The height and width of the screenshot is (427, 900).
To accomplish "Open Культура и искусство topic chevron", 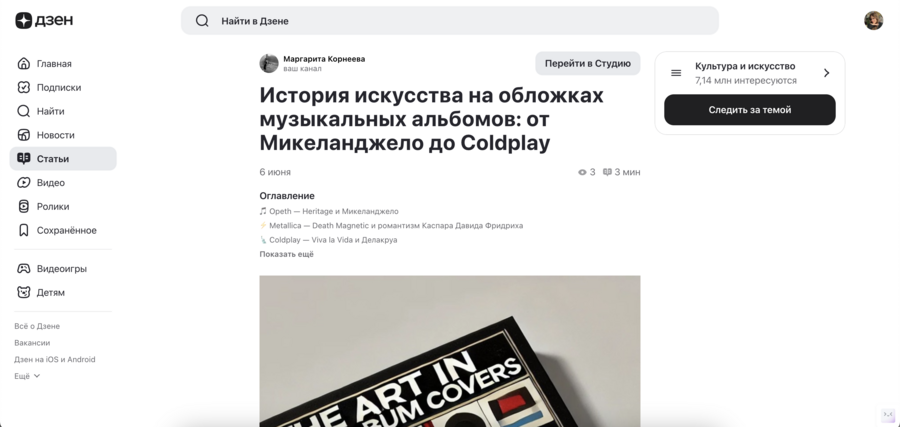I will (x=826, y=73).
